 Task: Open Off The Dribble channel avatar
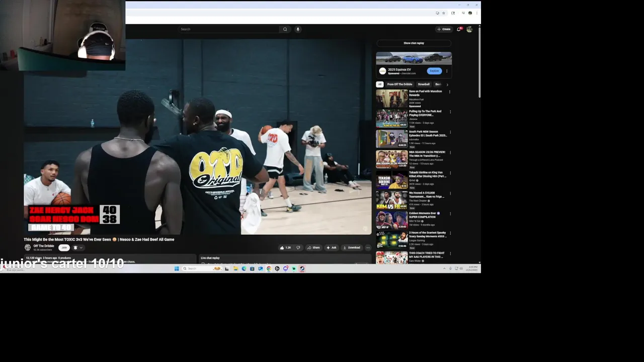tap(28, 247)
